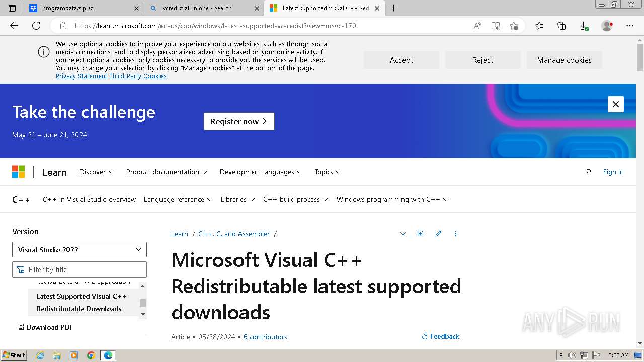Open a new tab with plus button
644x362 pixels.
pyautogui.click(x=394, y=8)
